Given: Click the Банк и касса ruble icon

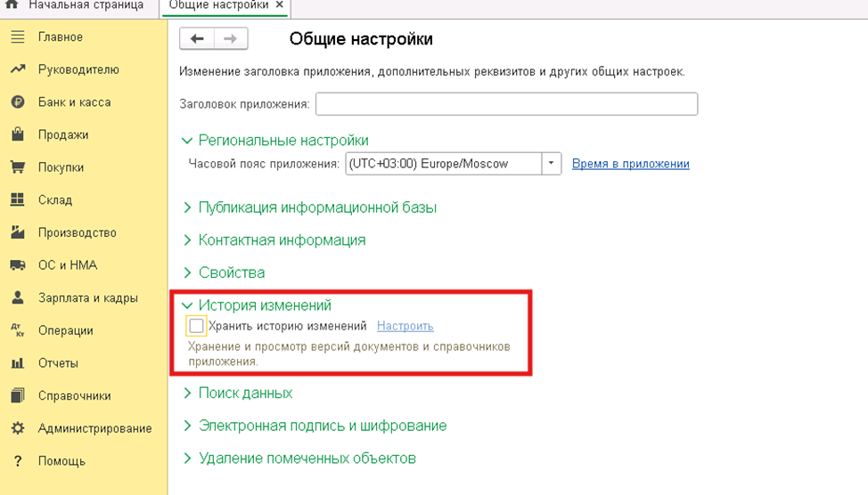Looking at the screenshot, I should (x=18, y=102).
